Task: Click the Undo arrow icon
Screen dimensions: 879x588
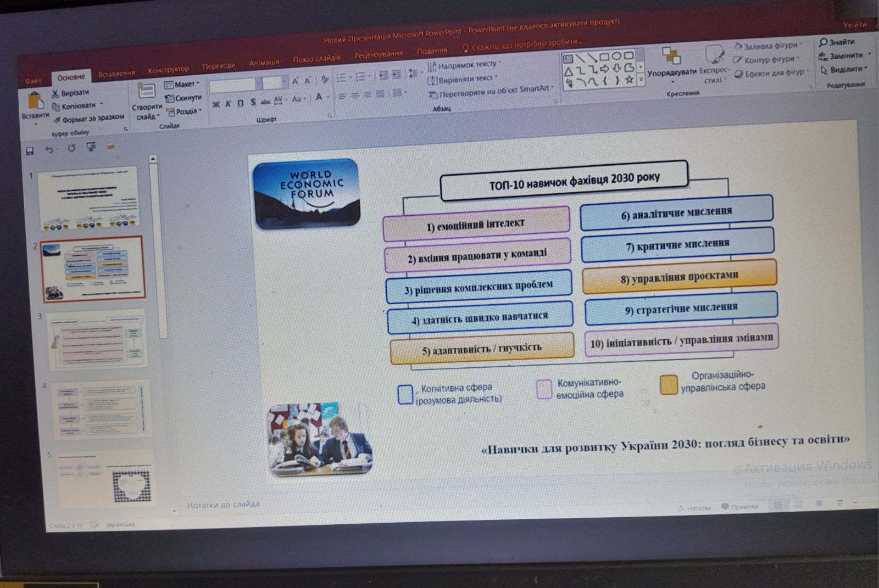Action: point(49,149)
